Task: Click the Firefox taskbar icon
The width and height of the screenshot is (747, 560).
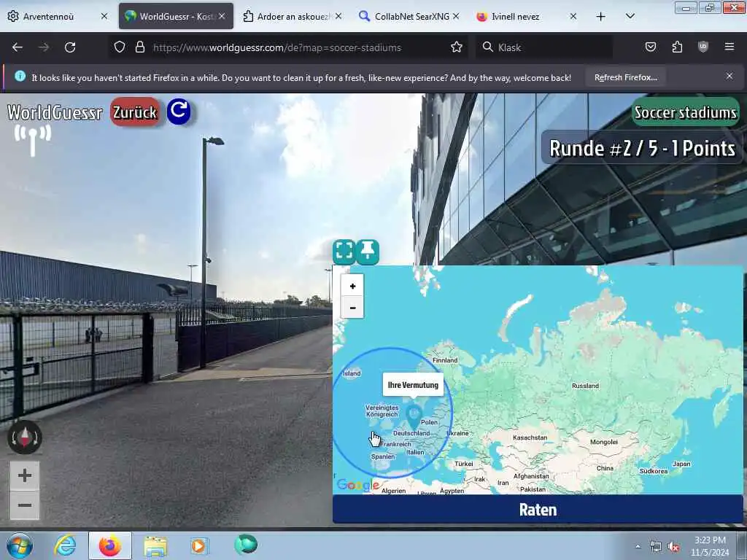Action: click(110, 545)
